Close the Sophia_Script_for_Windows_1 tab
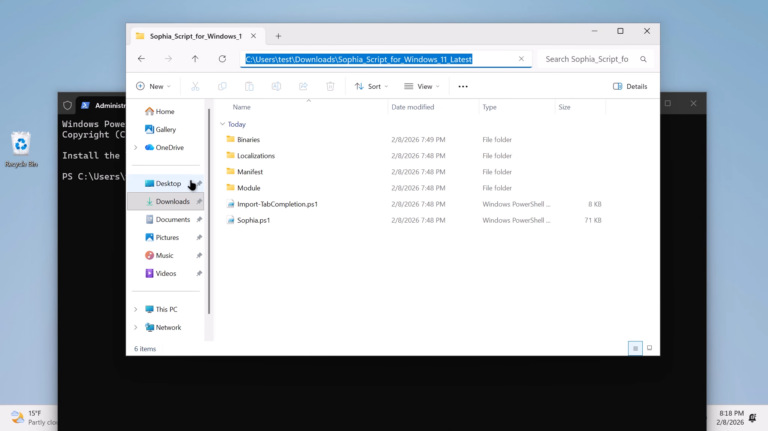The height and width of the screenshot is (431, 768). (x=253, y=36)
